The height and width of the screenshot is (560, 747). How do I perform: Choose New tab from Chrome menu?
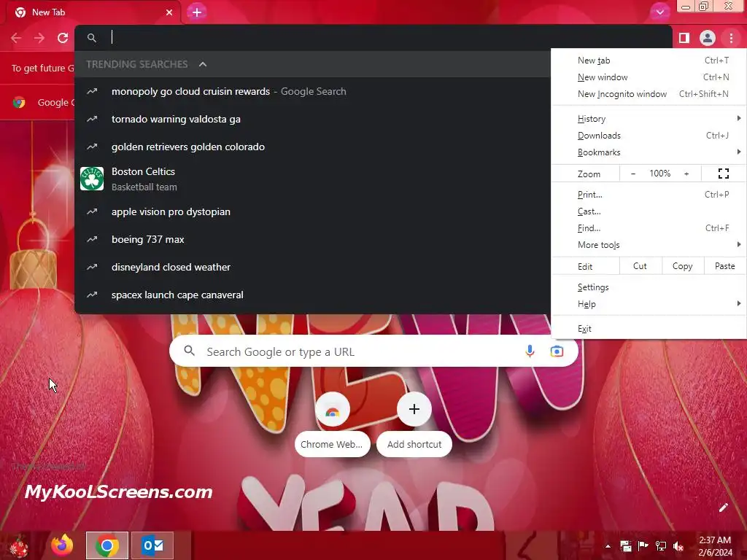pos(649,61)
